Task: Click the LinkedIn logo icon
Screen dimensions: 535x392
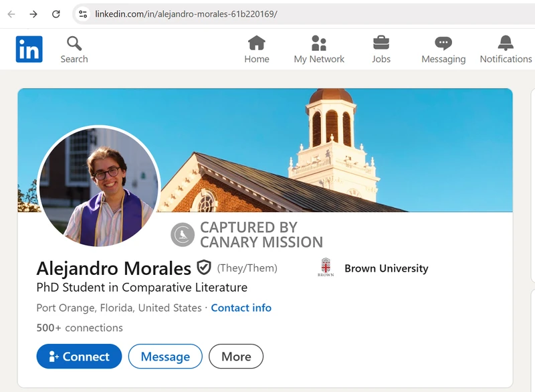Action: coord(29,49)
